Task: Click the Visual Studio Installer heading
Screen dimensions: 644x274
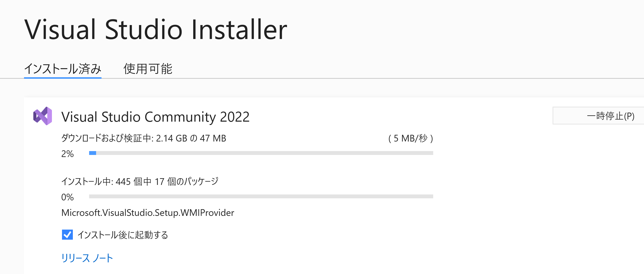Action: point(156,29)
